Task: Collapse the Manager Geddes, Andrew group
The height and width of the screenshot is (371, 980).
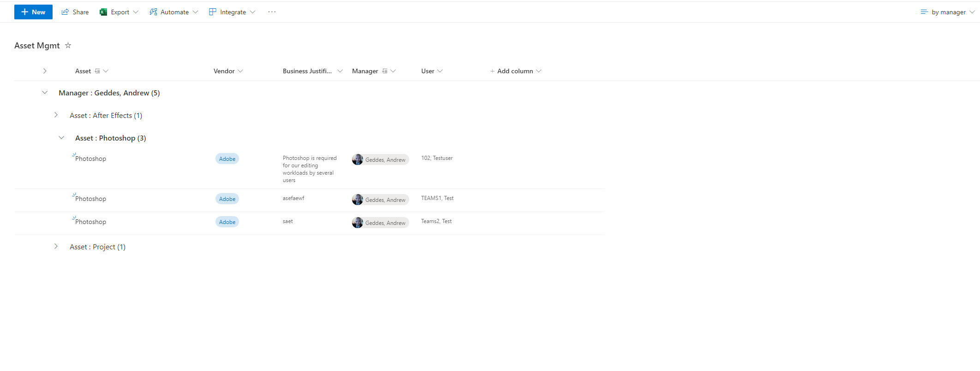Action: [x=45, y=93]
